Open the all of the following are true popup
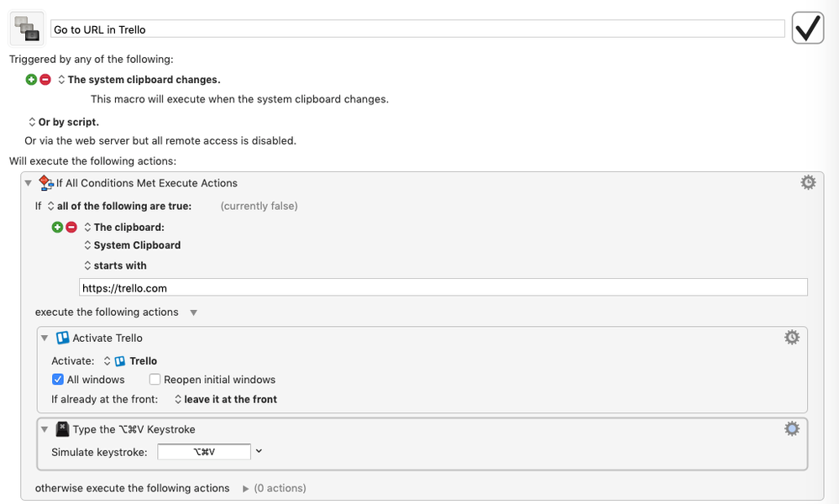Image resolution: width=839 pixels, height=504 pixels. click(x=119, y=206)
